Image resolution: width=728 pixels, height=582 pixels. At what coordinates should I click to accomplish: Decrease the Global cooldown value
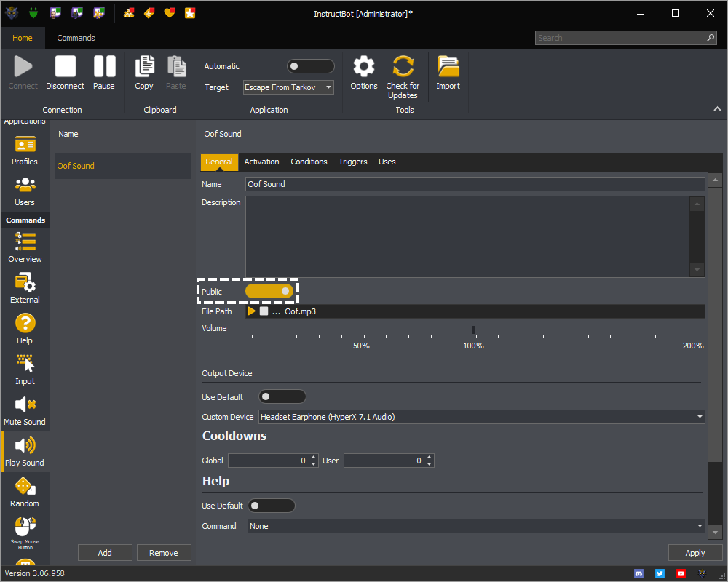click(313, 463)
